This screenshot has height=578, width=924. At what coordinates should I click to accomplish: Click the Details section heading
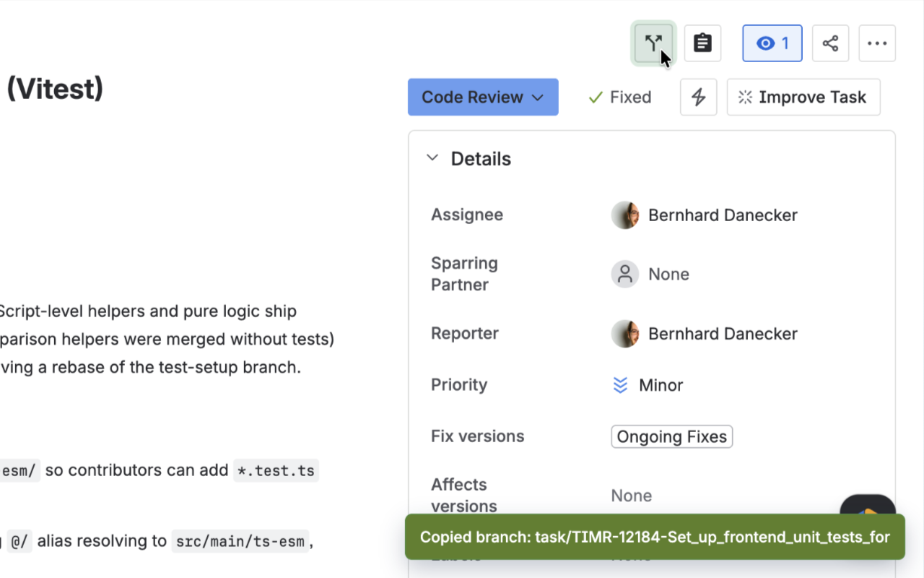(x=481, y=158)
